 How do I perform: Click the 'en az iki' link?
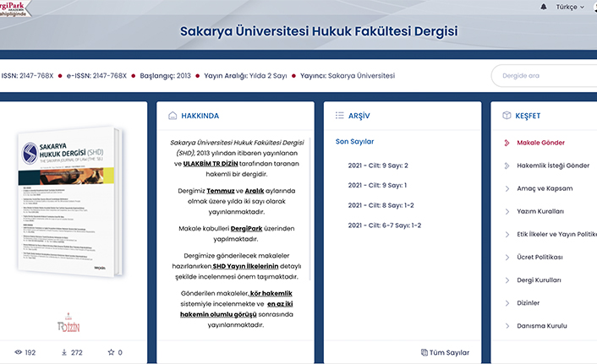[280, 304]
